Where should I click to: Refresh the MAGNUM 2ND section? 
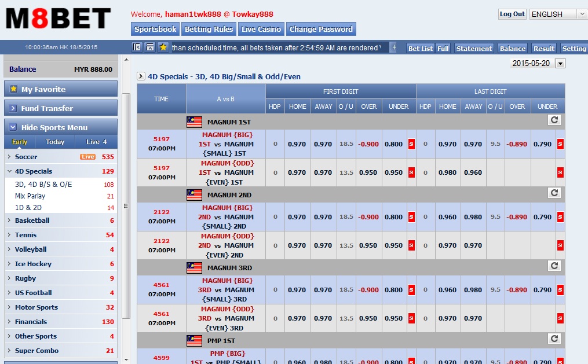(554, 193)
